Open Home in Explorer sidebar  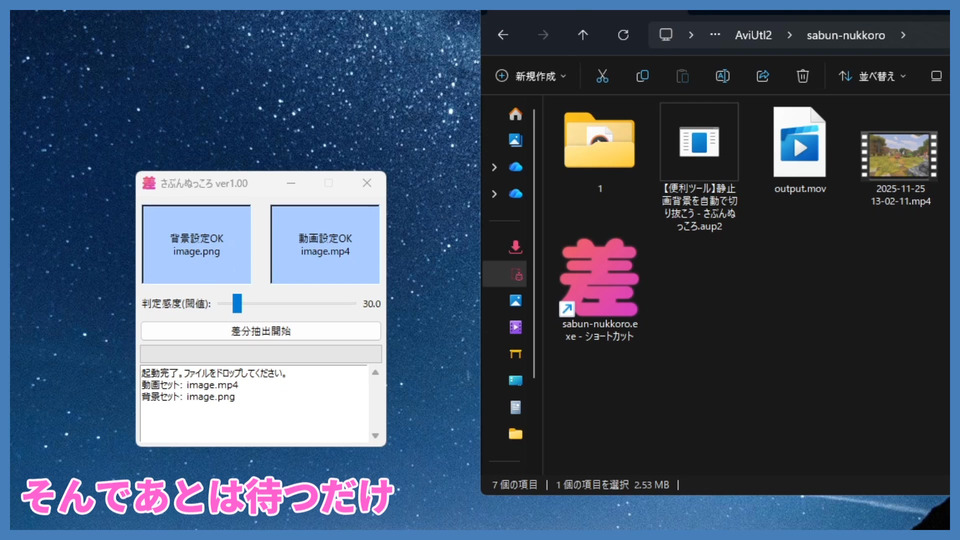tap(516, 114)
